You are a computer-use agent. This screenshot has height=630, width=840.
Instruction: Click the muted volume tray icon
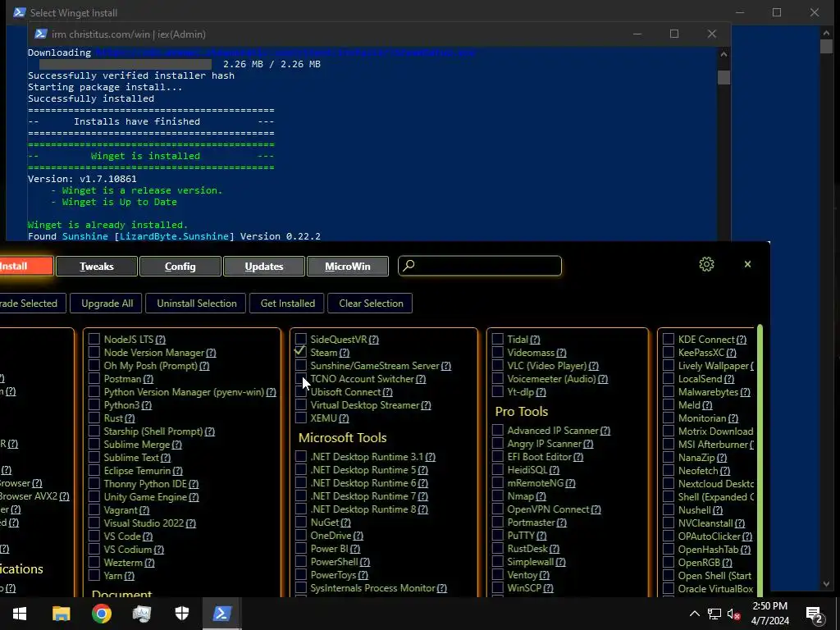point(734,614)
